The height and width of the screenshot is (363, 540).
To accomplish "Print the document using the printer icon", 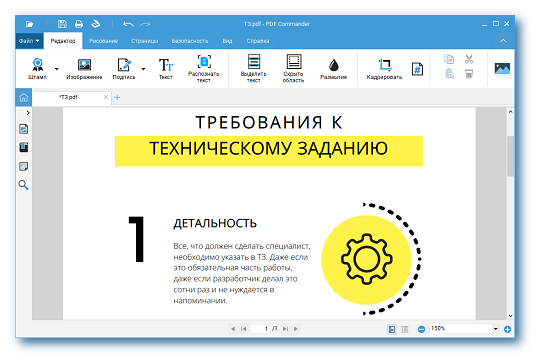I will point(79,24).
